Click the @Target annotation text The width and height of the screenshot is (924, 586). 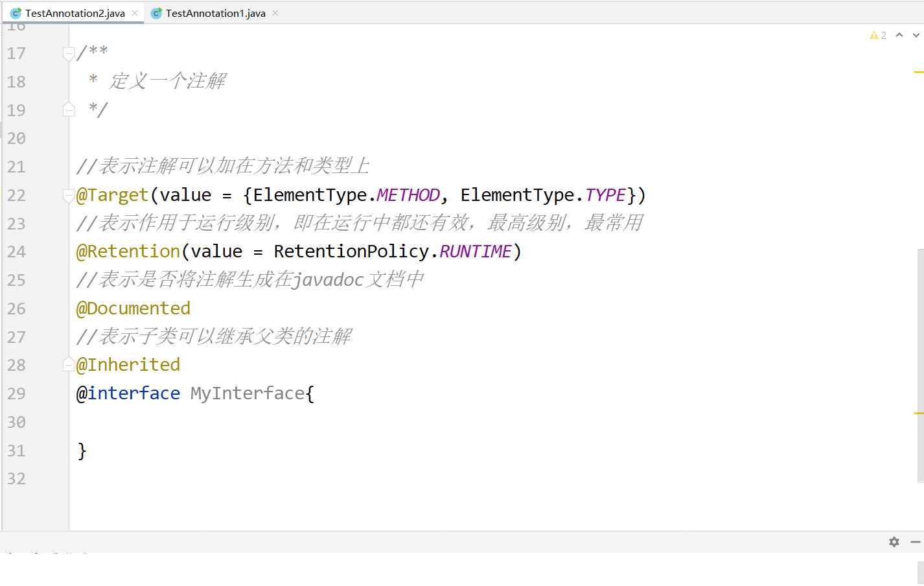tap(113, 195)
